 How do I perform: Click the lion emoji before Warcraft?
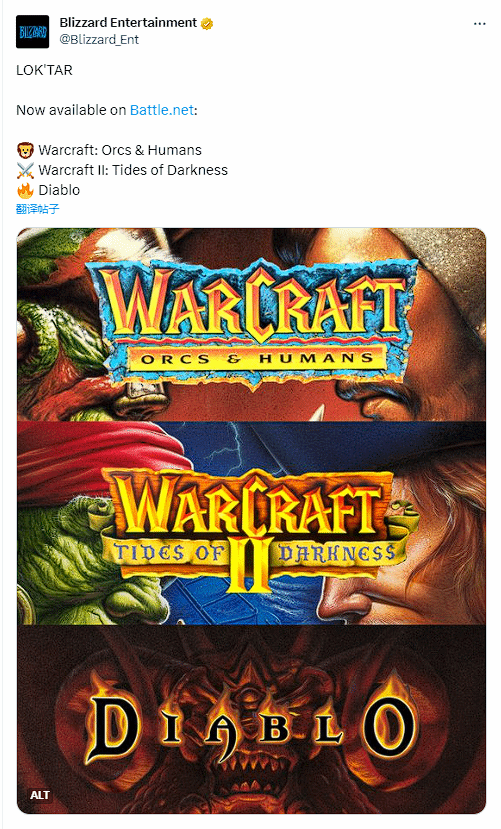click(25, 151)
